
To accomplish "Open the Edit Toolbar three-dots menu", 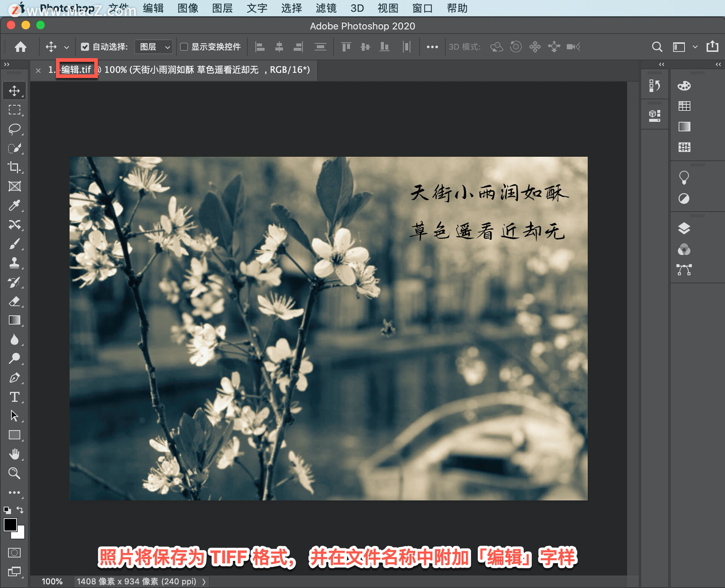I will pyautogui.click(x=14, y=492).
